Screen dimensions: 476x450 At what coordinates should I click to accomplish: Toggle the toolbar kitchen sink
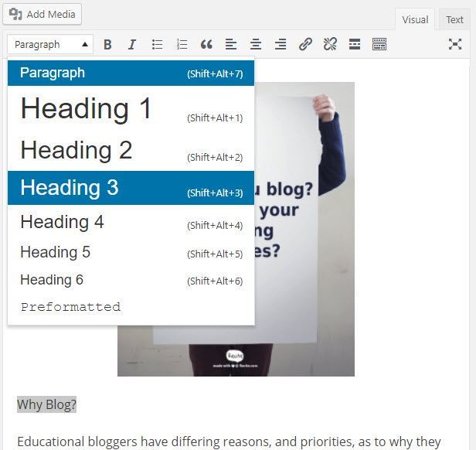coord(379,45)
